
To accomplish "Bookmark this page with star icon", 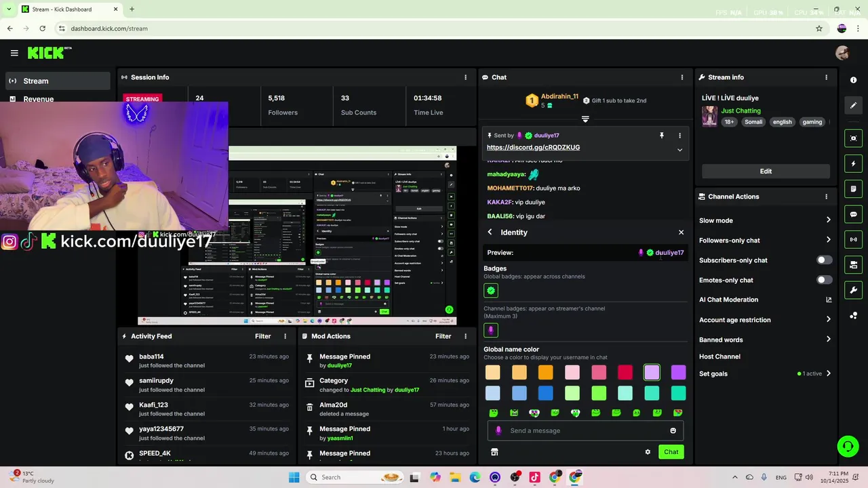I will (819, 28).
